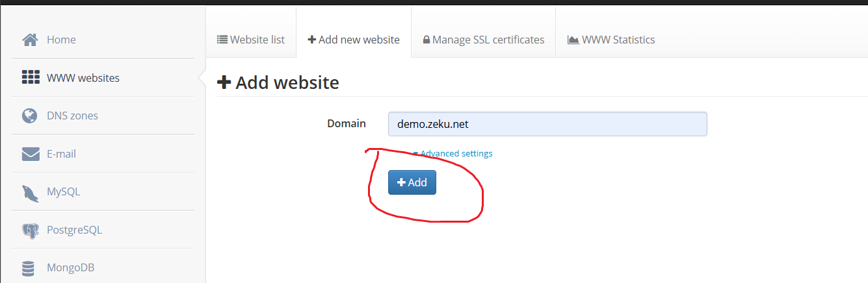The width and height of the screenshot is (868, 283).
Task: Open the Website list tab
Action: pos(251,40)
